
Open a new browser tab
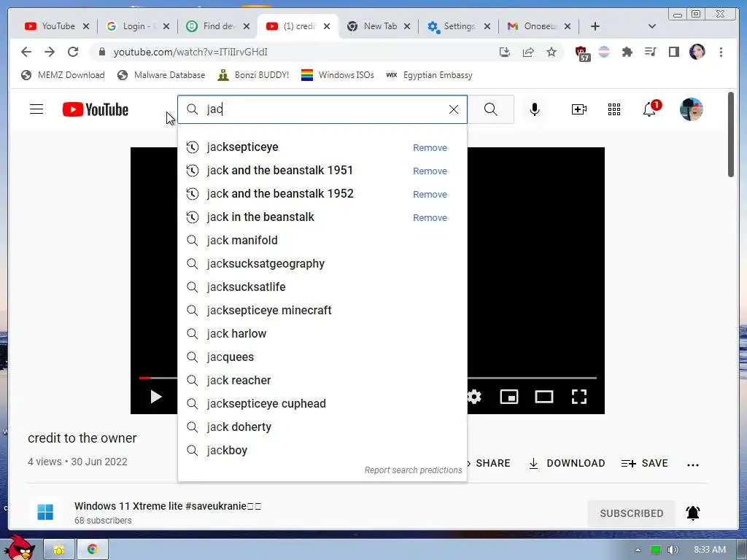click(595, 26)
